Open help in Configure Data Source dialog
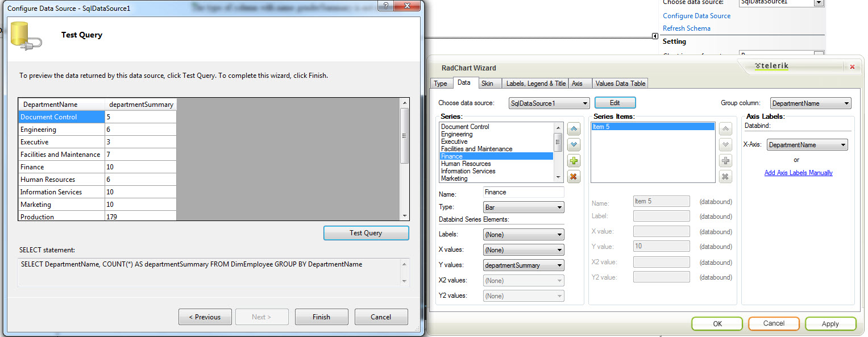 (386, 6)
